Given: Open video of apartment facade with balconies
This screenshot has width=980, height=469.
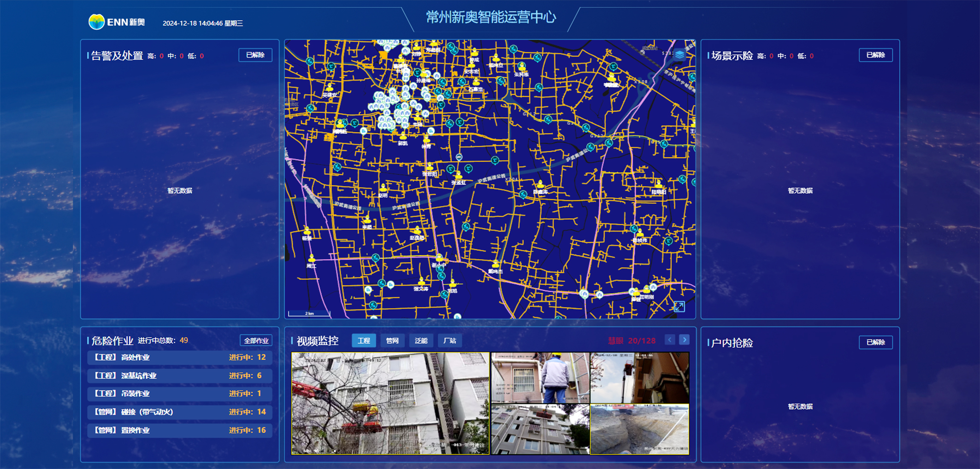Looking at the screenshot, I should point(540,429).
